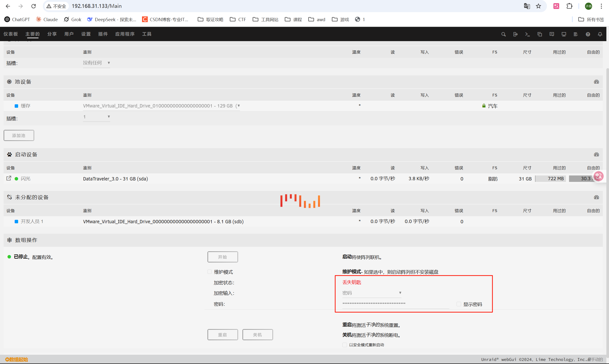Viewport: 609px width, 364px height.
Task: Click the search magnifier icon in navbar
Action: (503, 34)
